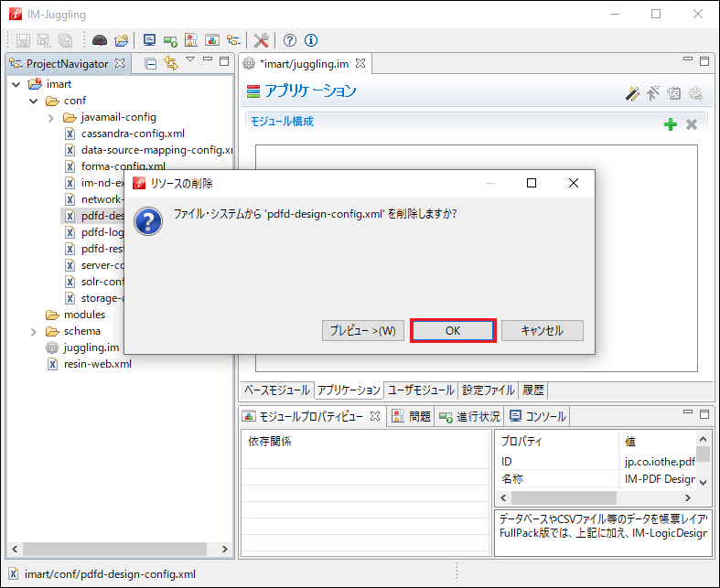Switch to アプリケーション bottom tab
720x588 pixels.
(x=349, y=390)
